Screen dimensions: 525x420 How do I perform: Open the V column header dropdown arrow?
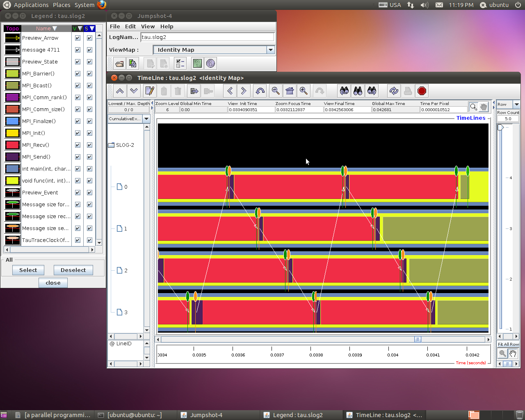(x=80, y=29)
